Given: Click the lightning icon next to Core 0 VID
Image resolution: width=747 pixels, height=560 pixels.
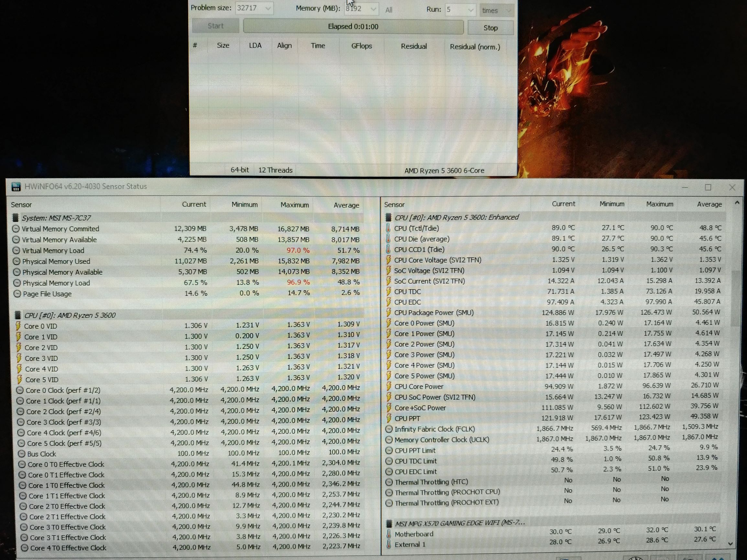Looking at the screenshot, I should click(18, 326).
